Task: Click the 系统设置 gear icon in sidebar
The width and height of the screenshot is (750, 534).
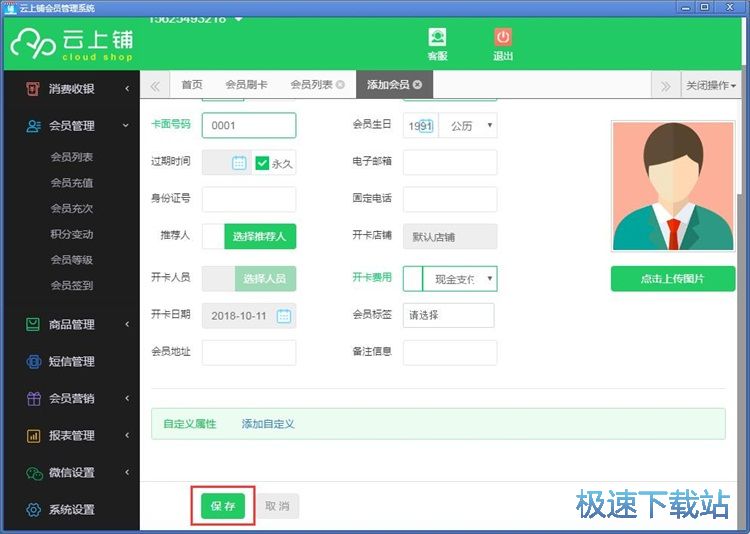Action: [33, 510]
